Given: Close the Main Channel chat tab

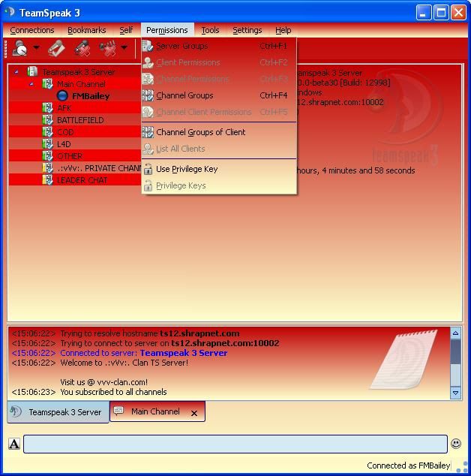Looking at the screenshot, I should click(194, 413).
